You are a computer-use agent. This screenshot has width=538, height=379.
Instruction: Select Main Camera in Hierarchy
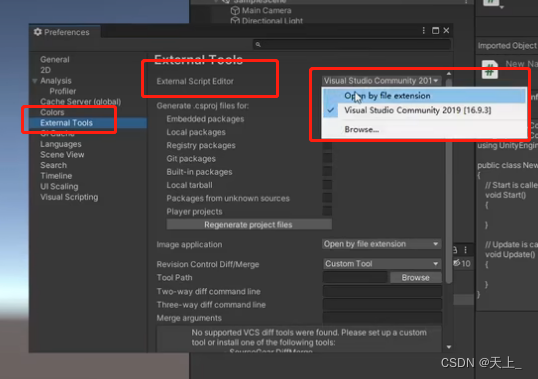[x=267, y=11]
